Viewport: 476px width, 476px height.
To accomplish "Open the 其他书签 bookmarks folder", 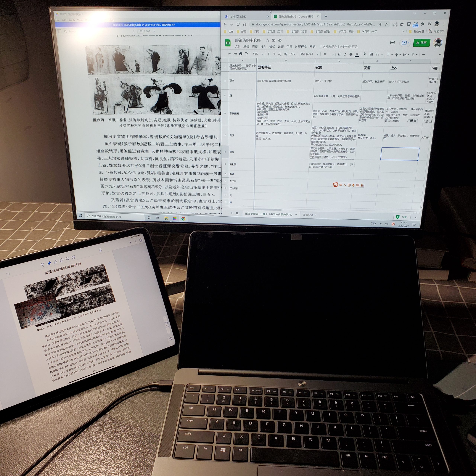I will (x=416, y=31).
